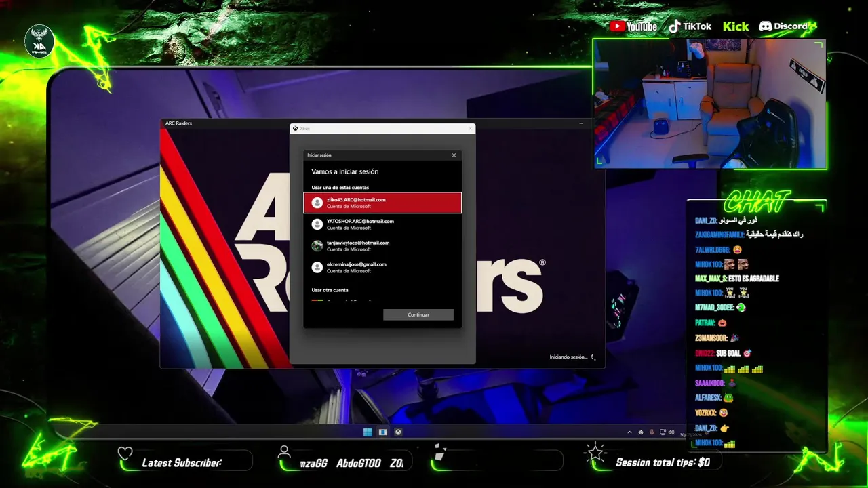Select the ziiko43.ARC@hotmail.com account

[382, 203]
